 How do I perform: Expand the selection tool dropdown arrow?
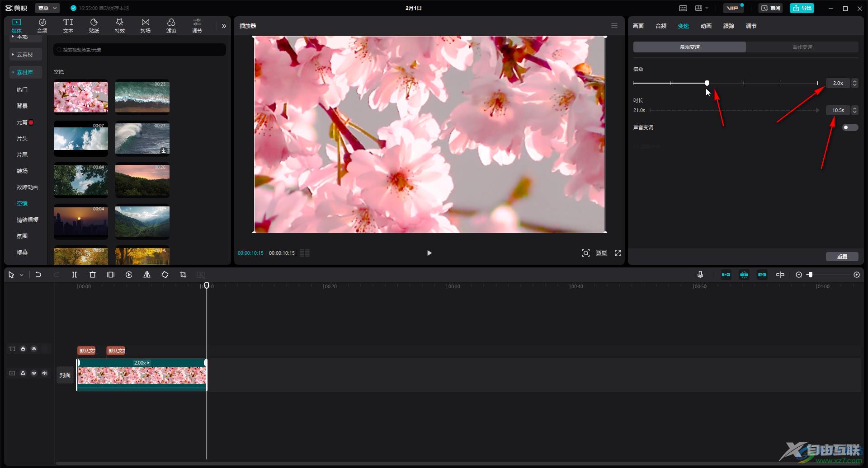pyautogui.click(x=21, y=275)
